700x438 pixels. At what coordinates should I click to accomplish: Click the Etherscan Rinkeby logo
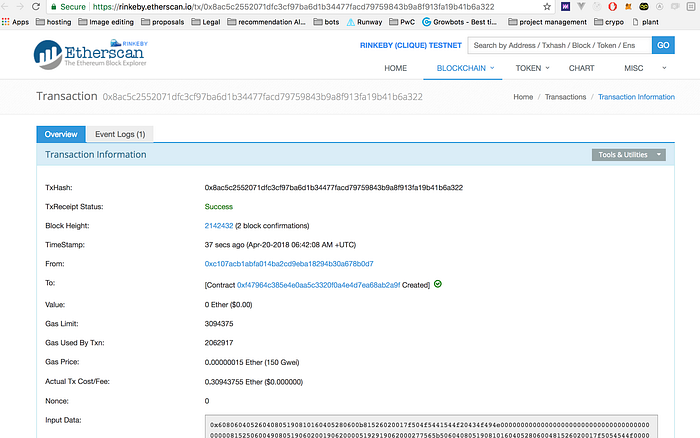coord(91,54)
